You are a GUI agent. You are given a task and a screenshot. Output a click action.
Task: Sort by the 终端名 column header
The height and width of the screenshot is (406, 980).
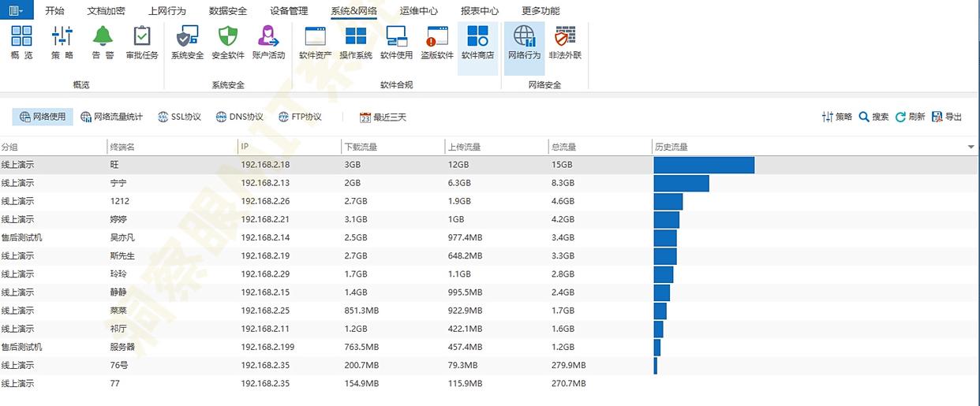click(x=172, y=147)
